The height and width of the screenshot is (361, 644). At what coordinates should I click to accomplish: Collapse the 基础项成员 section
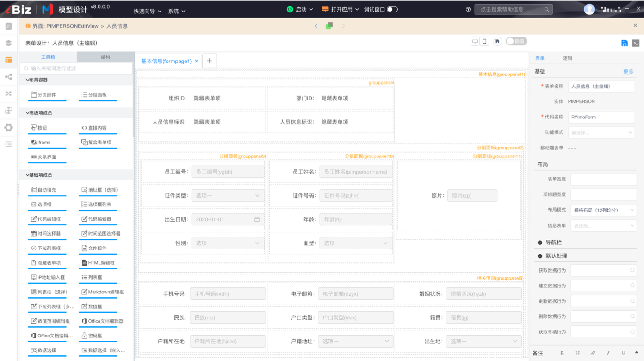(76, 175)
